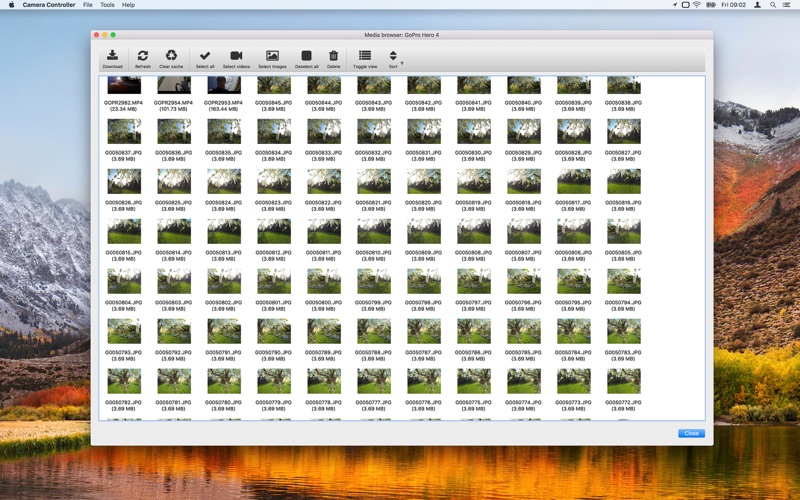Open Spotlight search in menu bar
This screenshot has width=800, height=500.
click(x=773, y=5)
